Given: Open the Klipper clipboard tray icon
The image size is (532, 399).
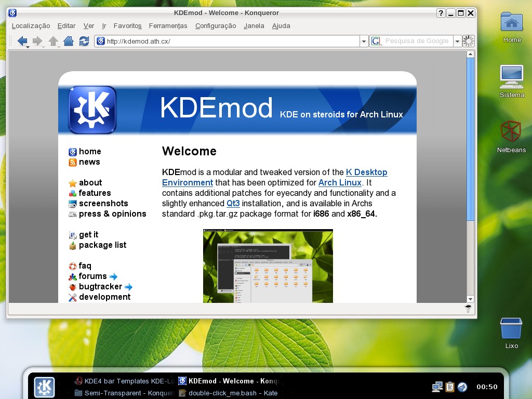Looking at the screenshot, I should (x=450, y=387).
